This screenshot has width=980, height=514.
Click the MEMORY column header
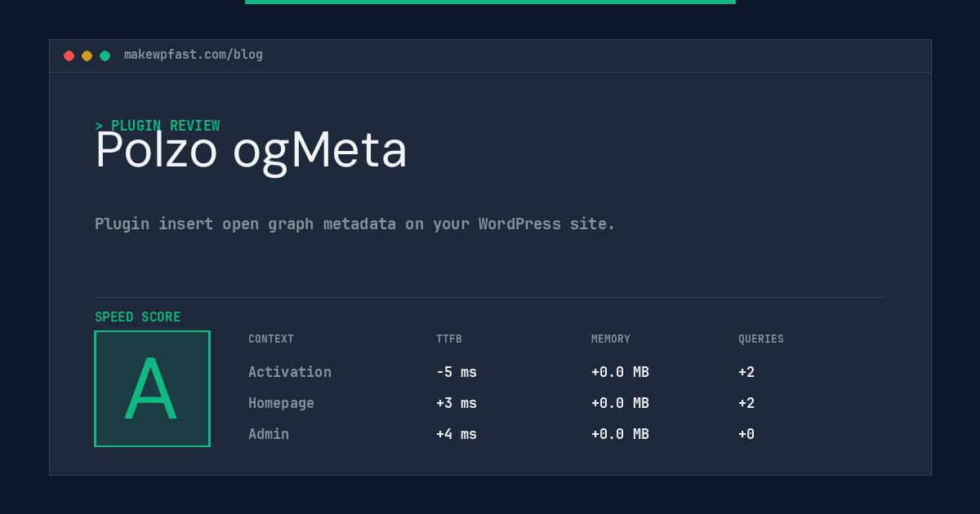[611, 339]
